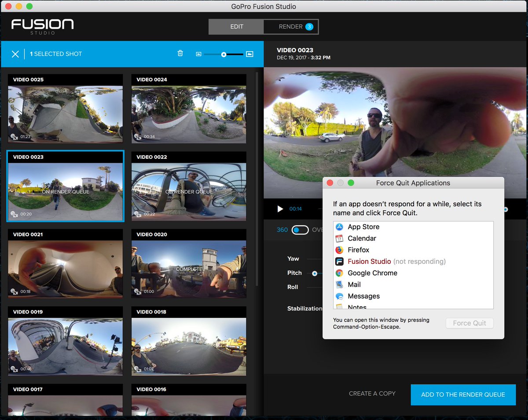Click 360 video icon on VIDEO 0019
Viewport: 528px width, 420px height.
tap(15, 369)
